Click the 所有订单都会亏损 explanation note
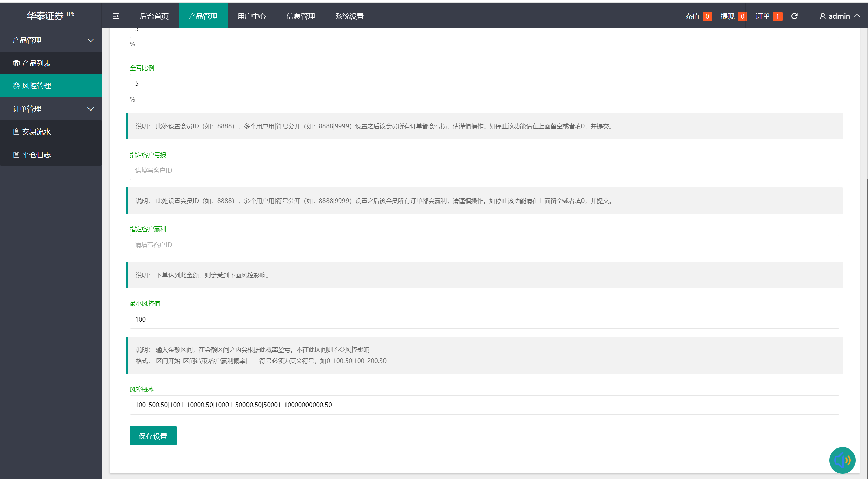The height and width of the screenshot is (479, 868). coord(484,126)
